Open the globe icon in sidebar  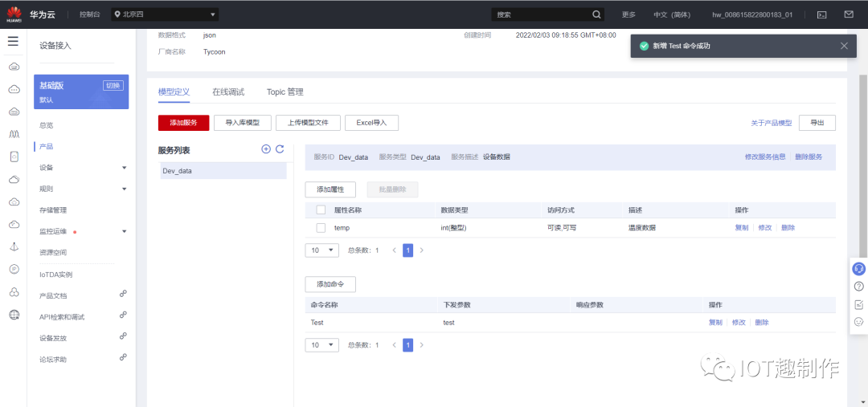[14, 315]
